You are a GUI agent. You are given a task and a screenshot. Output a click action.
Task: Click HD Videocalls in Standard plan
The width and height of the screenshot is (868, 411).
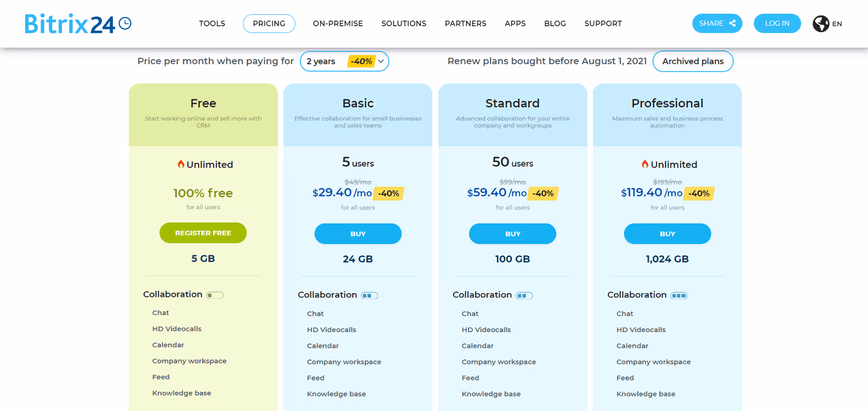tap(486, 330)
